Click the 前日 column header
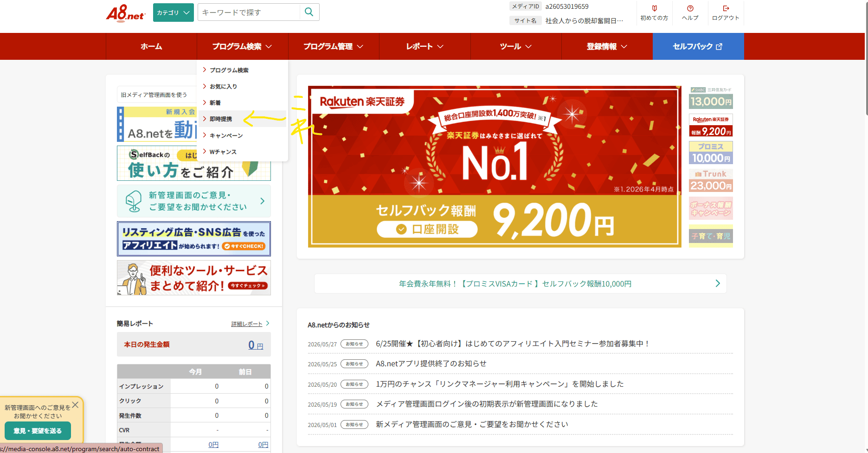The image size is (868, 453). pyautogui.click(x=245, y=372)
